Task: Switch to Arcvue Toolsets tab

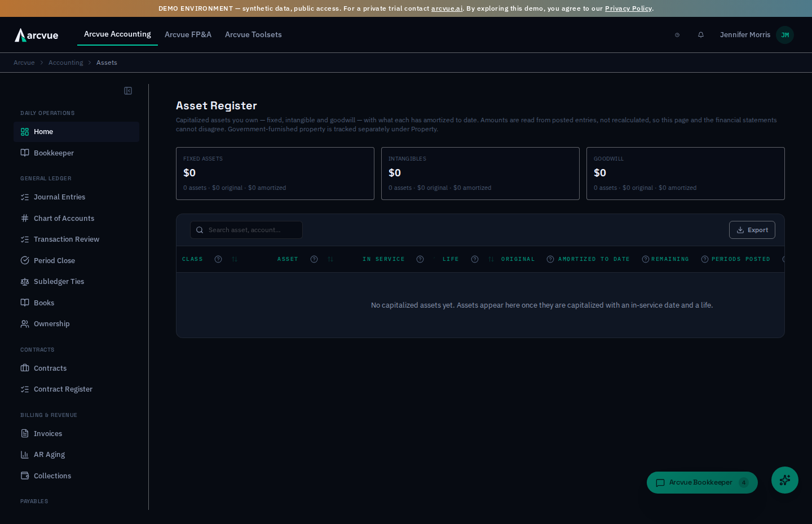Action: tap(253, 35)
